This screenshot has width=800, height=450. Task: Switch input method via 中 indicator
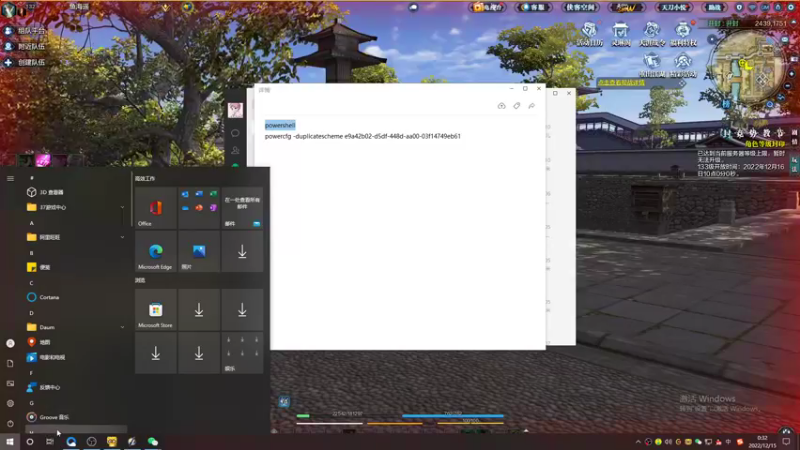(x=729, y=442)
